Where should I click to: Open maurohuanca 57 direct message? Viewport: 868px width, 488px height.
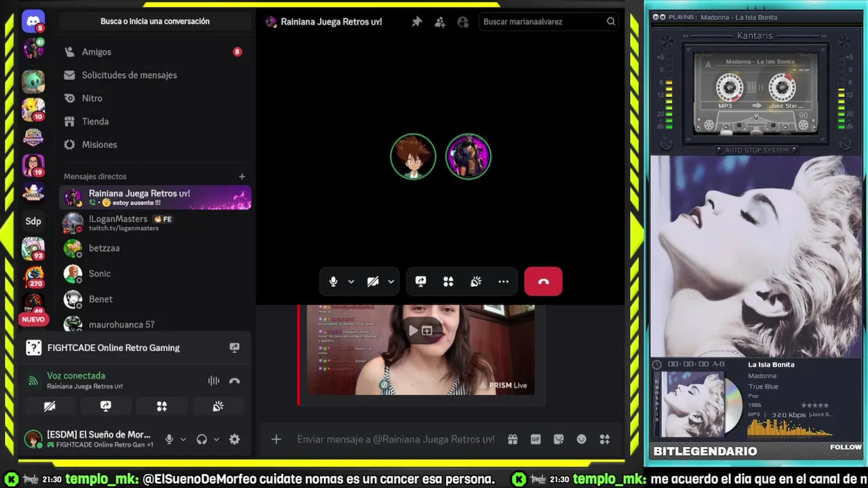tap(155, 324)
